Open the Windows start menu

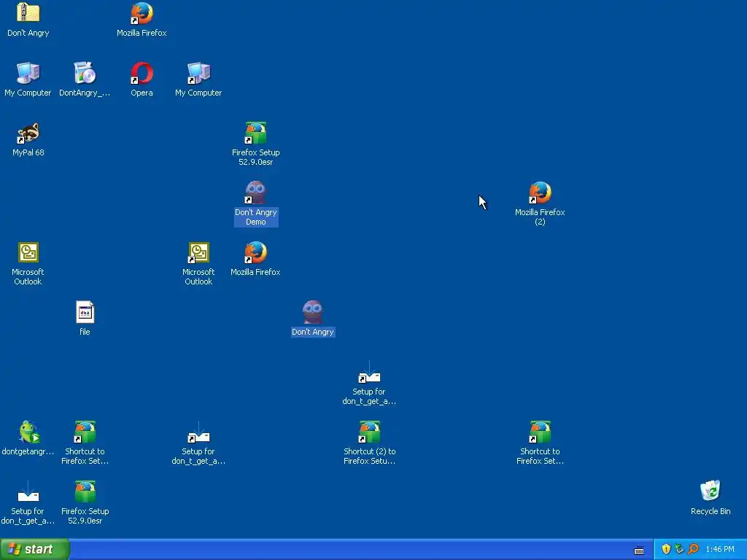click(34, 549)
